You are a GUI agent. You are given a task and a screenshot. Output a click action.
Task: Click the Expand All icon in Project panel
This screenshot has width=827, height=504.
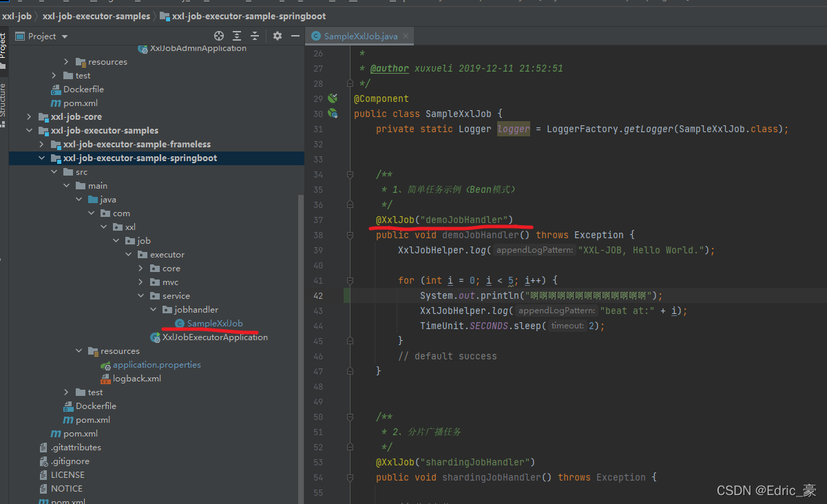point(237,36)
